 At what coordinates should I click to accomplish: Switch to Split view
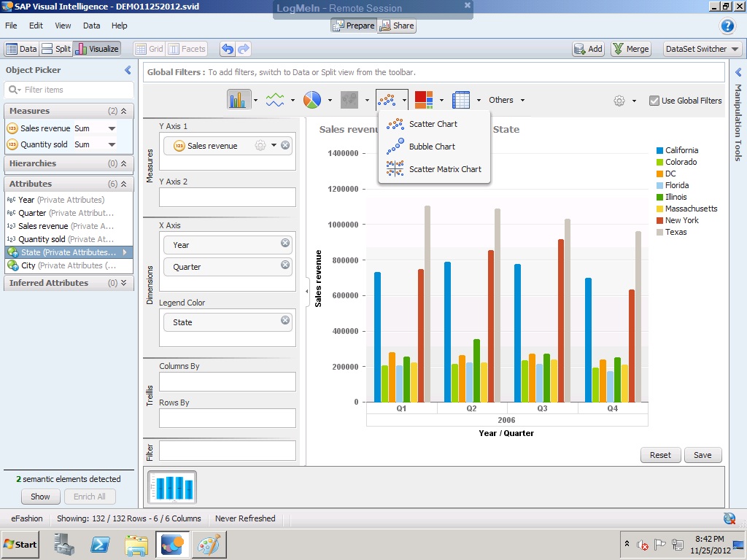(56, 49)
